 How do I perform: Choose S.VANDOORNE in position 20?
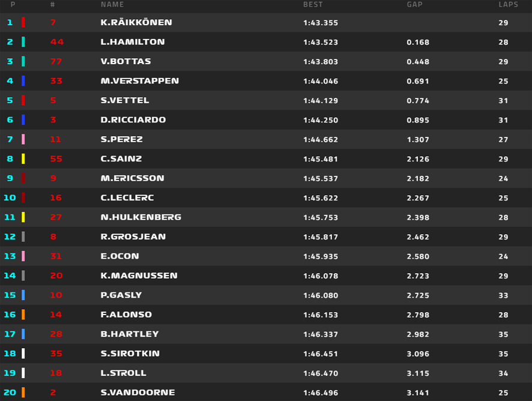tap(138, 393)
